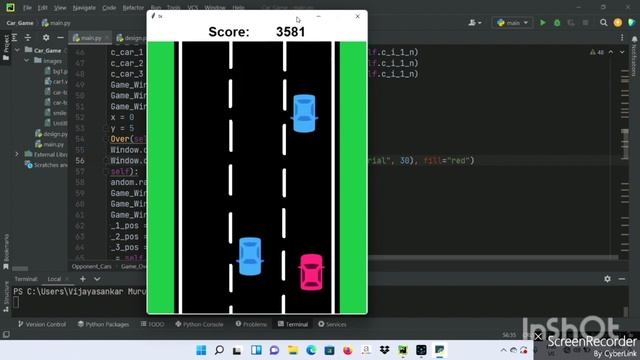Open the Navigate menu
This screenshot has width=640, height=360.
point(84,8)
